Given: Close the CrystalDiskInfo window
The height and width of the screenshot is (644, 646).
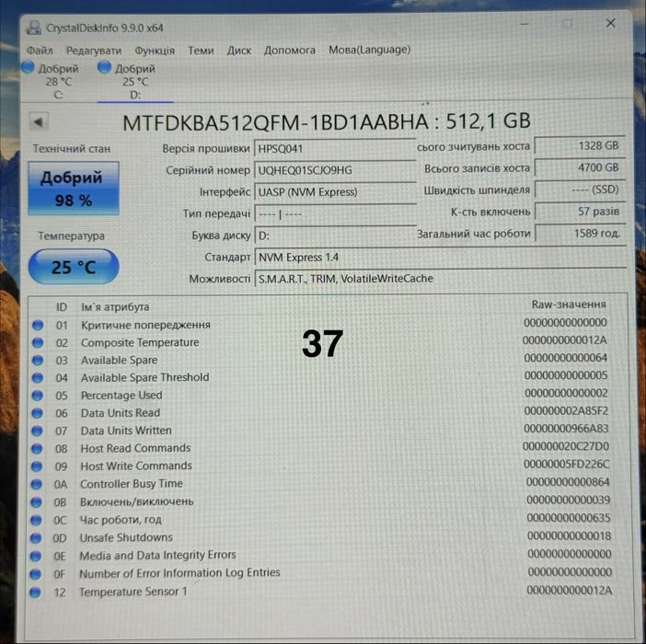Looking at the screenshot, I should point(610,23).
